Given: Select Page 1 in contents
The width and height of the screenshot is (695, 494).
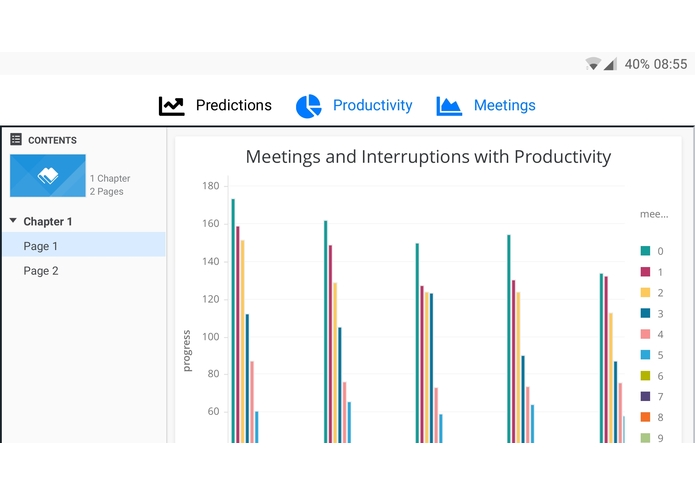Looking at the screenshot, I should point(41,246).
